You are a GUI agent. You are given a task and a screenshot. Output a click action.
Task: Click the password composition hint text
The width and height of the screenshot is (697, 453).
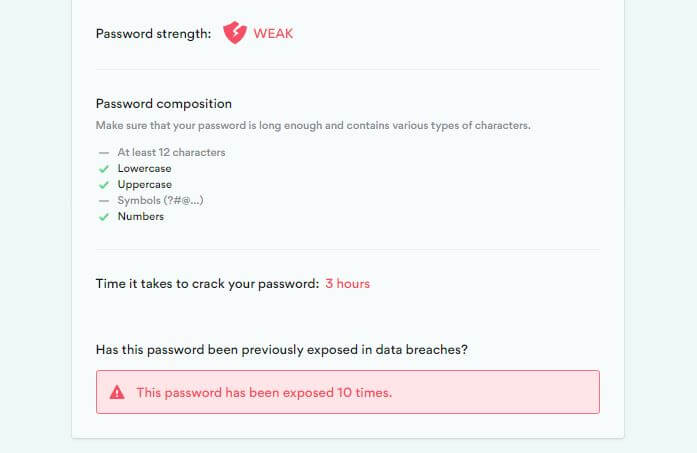[x=313, y=126]
